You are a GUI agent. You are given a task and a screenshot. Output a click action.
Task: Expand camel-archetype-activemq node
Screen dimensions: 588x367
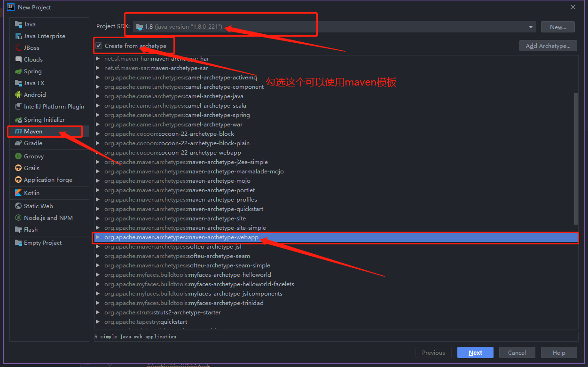98,78
